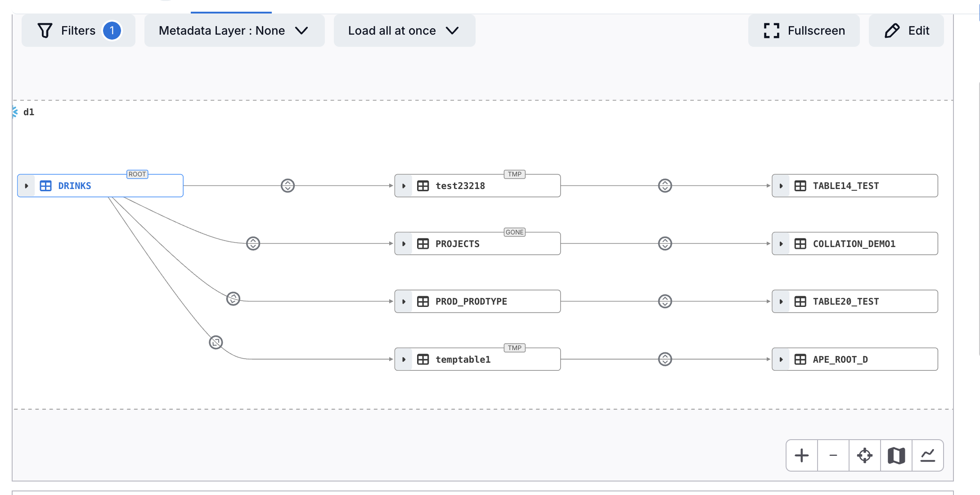Click the GONE badge on PROJECTS
The image size is (980, 495).
click(x=515, y=232)
